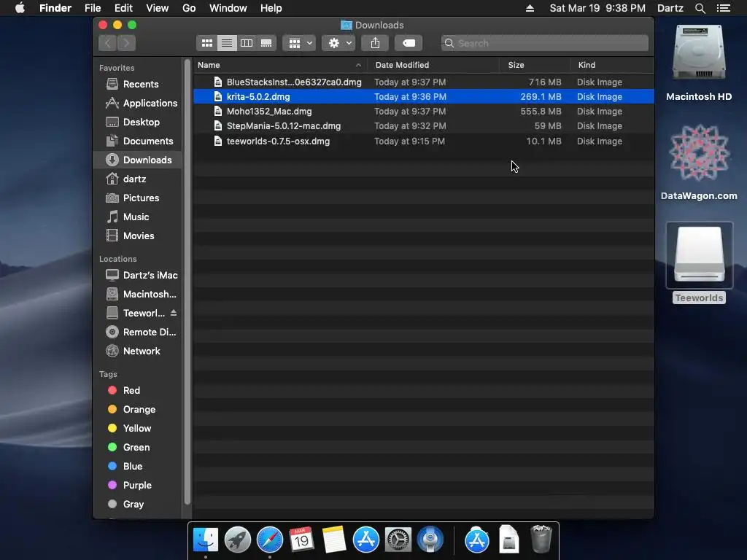Select teeworlds-0.7.5-osx.dmg file
This screenshot has height=560, width=747.
coord(424,141)
